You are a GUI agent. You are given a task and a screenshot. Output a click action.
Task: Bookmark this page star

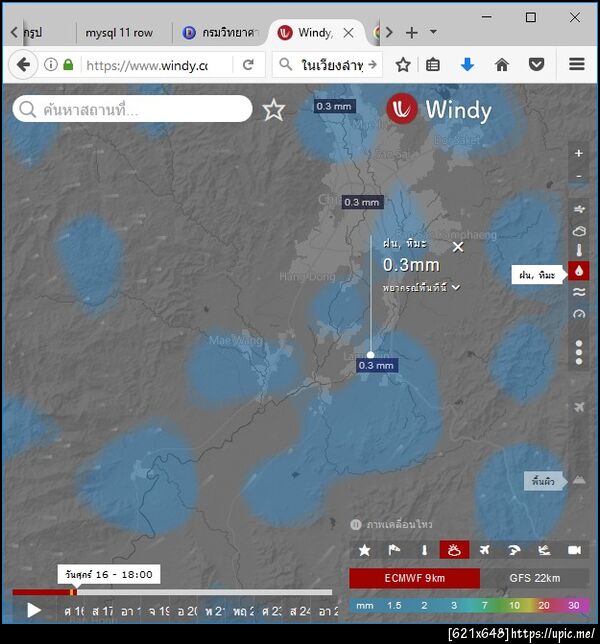click(x=403, y=64)
